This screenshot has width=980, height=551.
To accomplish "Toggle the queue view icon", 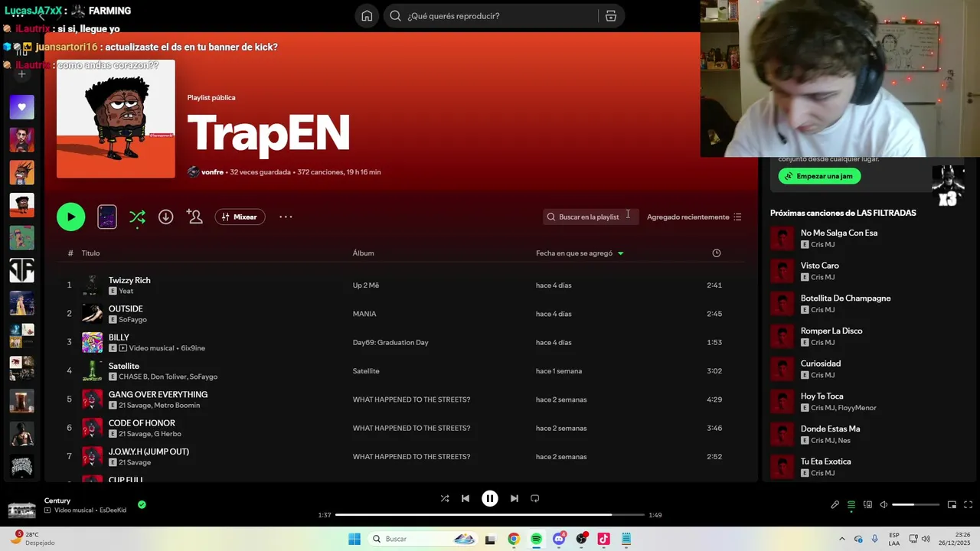I will 851,505.
